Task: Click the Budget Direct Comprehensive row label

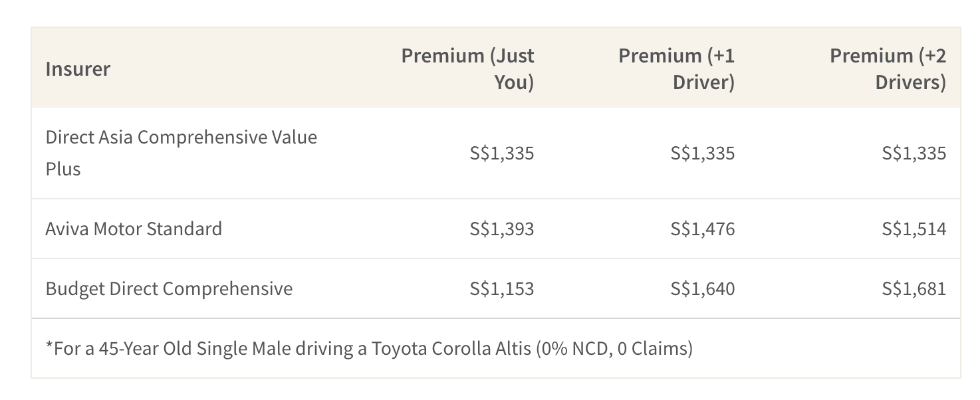Action: tap(169, 288)
